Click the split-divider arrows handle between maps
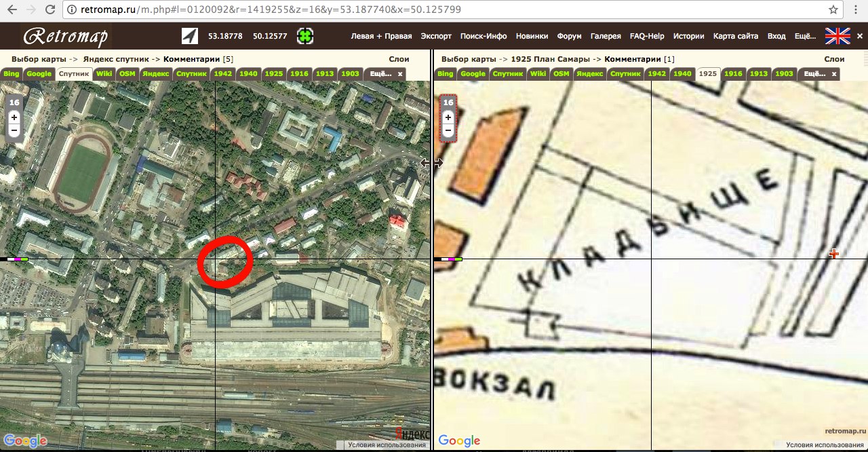This screenshot has height=452, width=868. tap(432, 163)
